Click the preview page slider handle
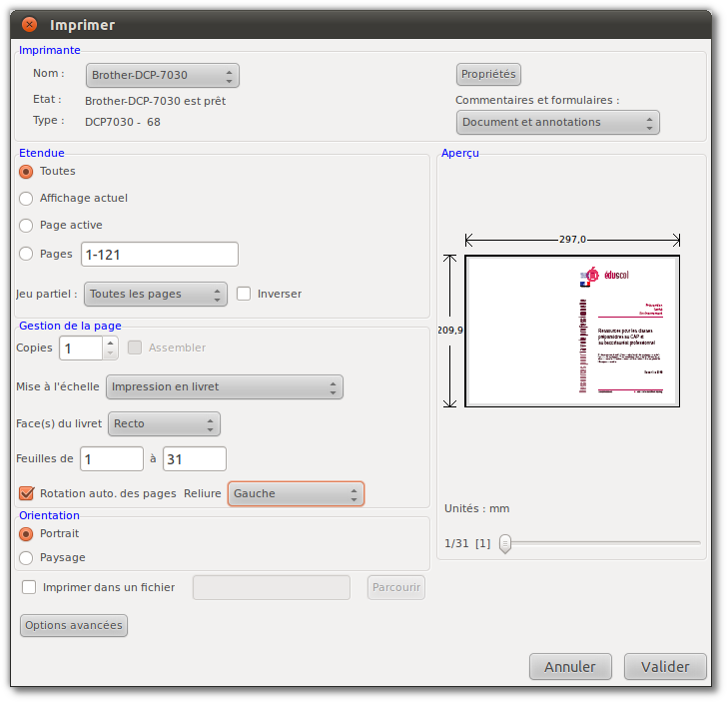Image resolution: width=728 pixels, height=703 pixels. (505, 543)
